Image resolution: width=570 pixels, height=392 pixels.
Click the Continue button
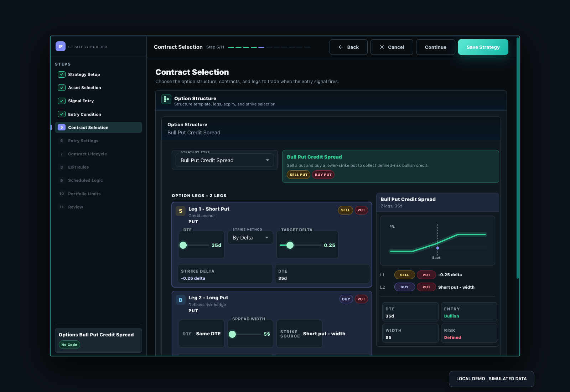pyautogui.click(x=435, y=47)
